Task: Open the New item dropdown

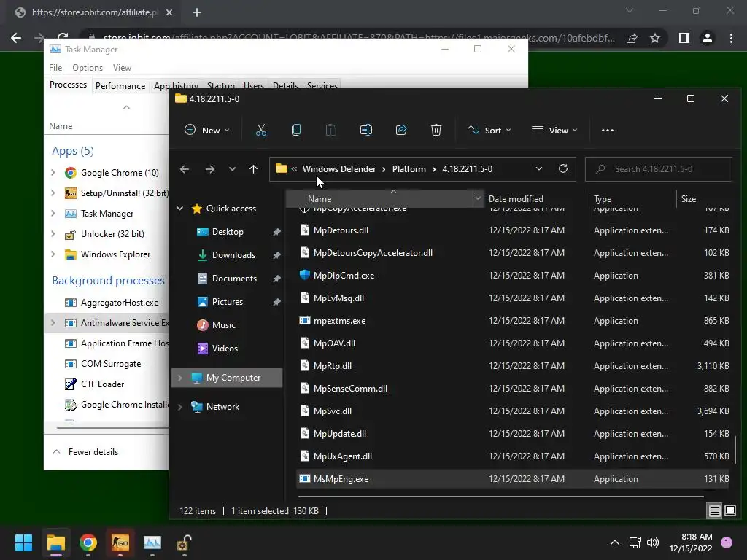Action: [206, 130]
